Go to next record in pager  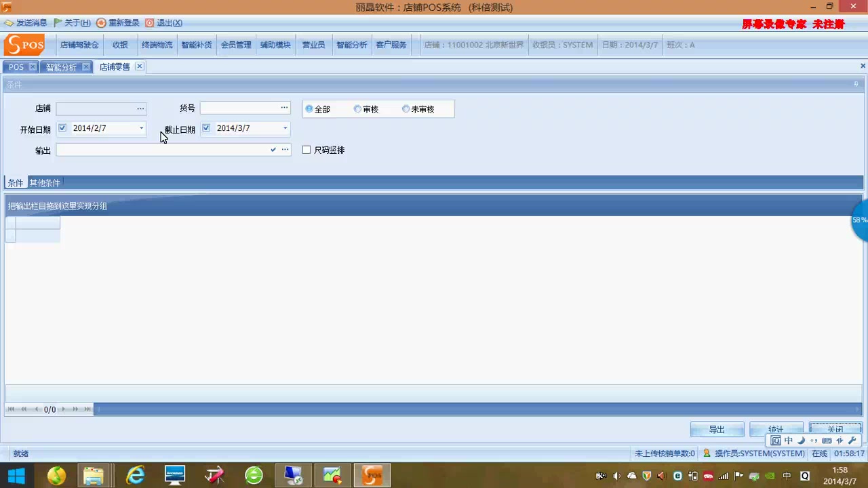[x=64, y=409]
